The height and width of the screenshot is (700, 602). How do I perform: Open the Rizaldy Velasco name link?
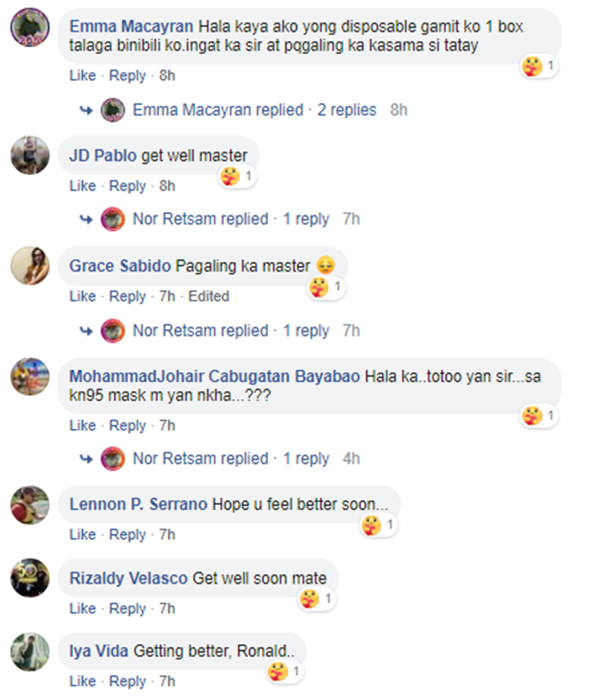point(128,578)
